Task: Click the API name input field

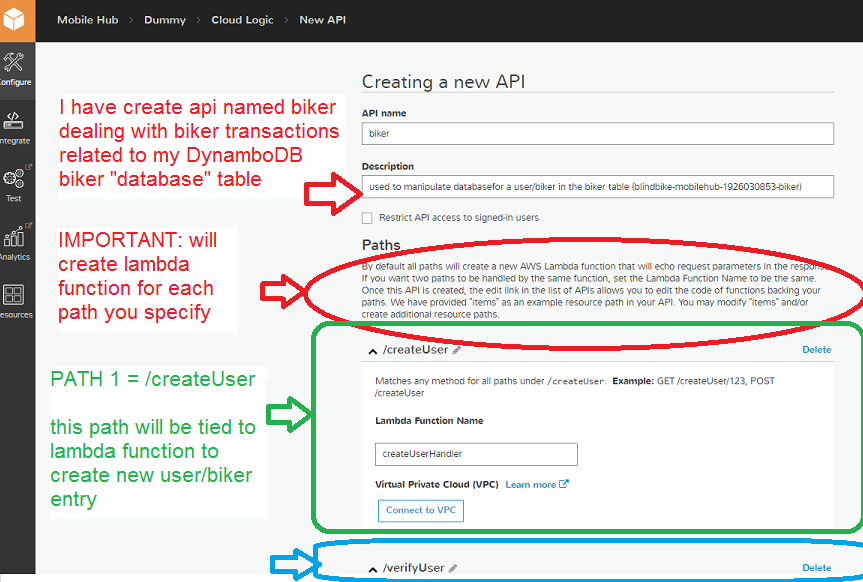Action: click(597, 133)
